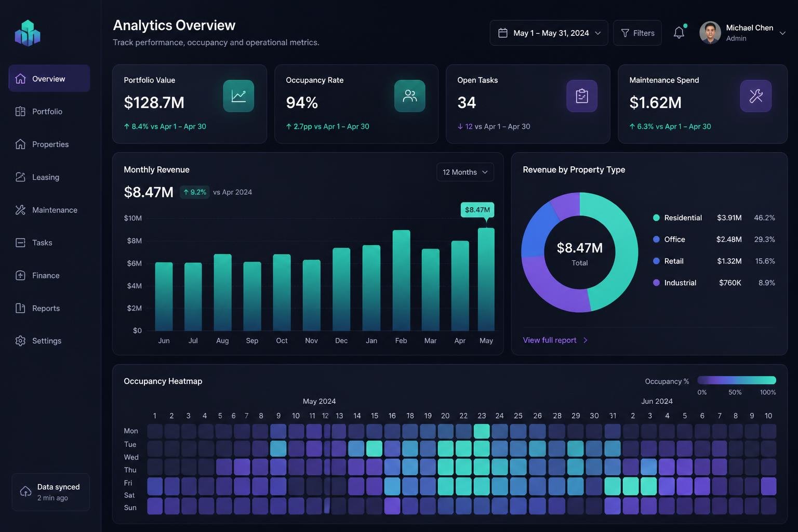
Task: Click the Jun 2024 heatmap label
Action: pyautogui.click(x=657, y=401)
